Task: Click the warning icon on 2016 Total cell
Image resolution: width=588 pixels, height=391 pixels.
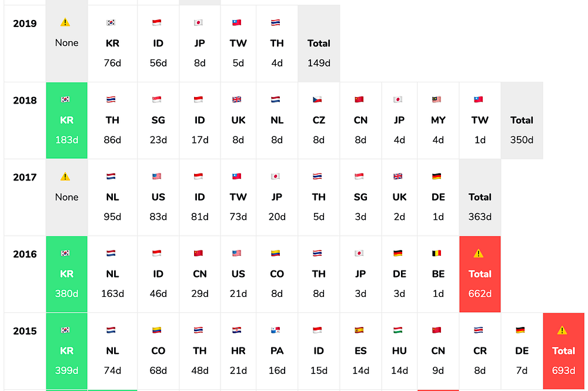Action: pos(479,253)
